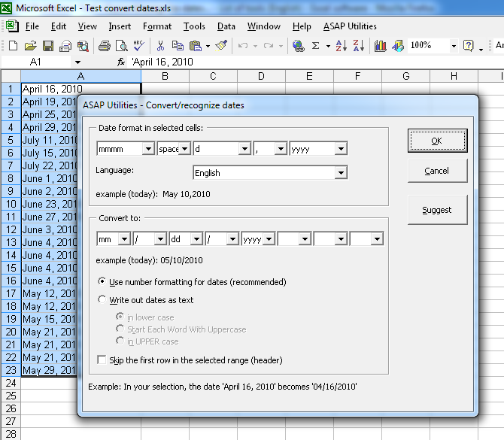Screen dimensions: 504x440
Task: Select row 25 header
Action: 11,396
